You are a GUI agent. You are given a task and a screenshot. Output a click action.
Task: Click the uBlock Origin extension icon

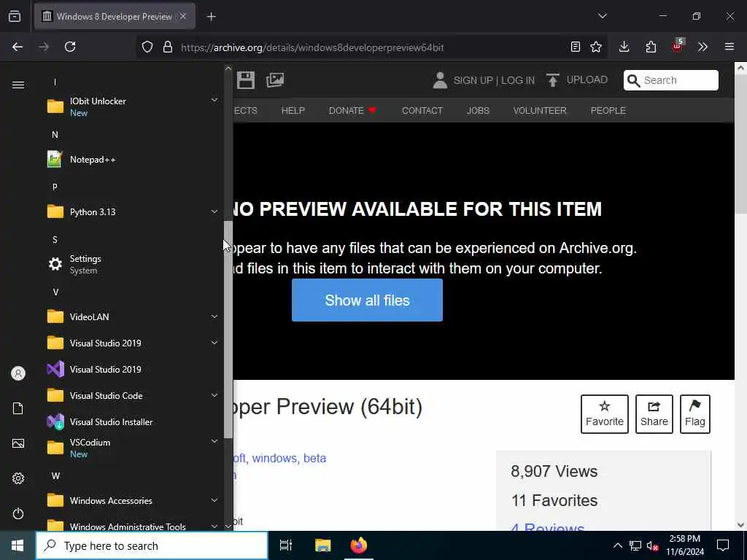pos(678,46)
